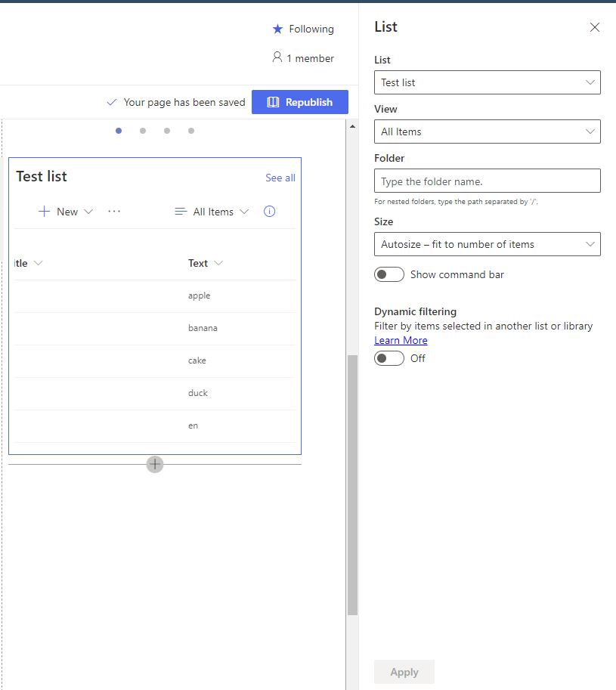The width and height of the screenshot is (616, 690).
Task: Open the List dropdown showing Test list
Action: [x=487, y=82]
